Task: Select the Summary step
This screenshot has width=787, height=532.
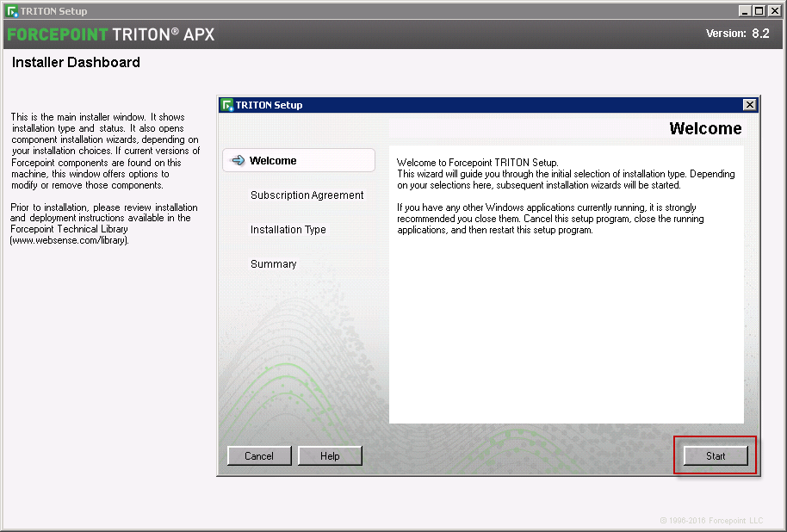Action: coord(274,264)
